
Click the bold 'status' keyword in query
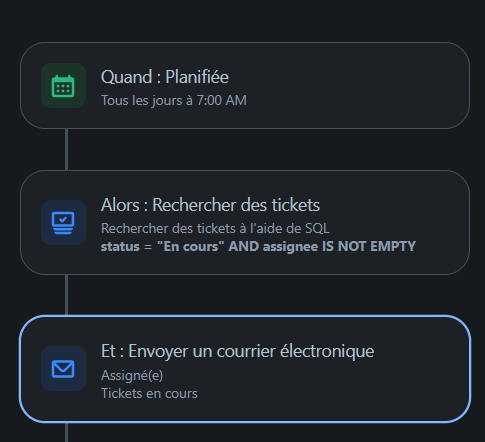(120, 247)
